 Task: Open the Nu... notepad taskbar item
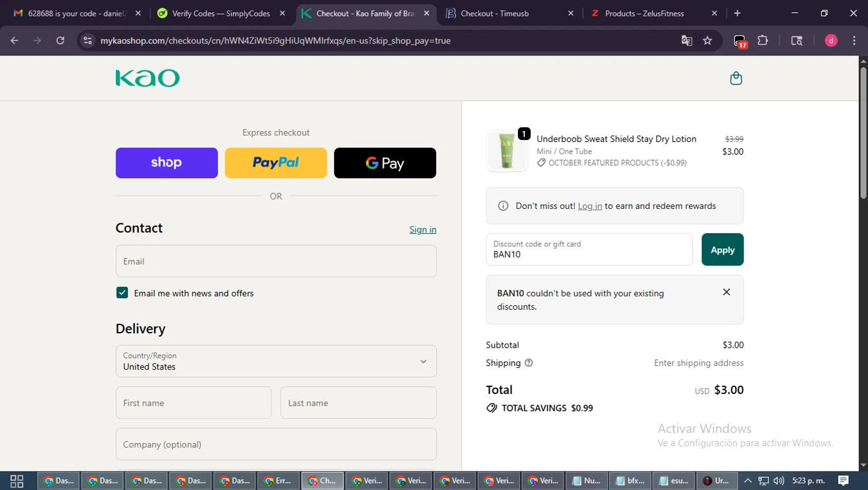point(586,481)
